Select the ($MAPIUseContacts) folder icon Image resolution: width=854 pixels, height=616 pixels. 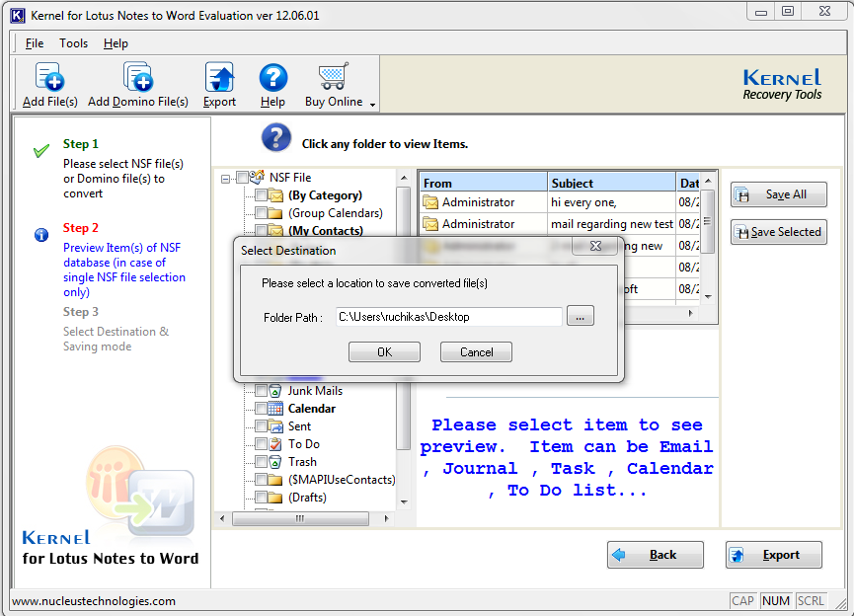point(275,480)
